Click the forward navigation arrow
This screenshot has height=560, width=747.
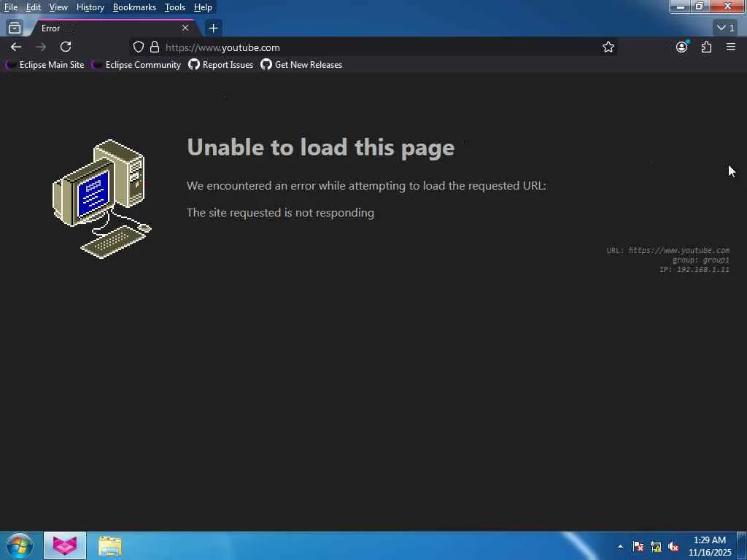(41, 47)
